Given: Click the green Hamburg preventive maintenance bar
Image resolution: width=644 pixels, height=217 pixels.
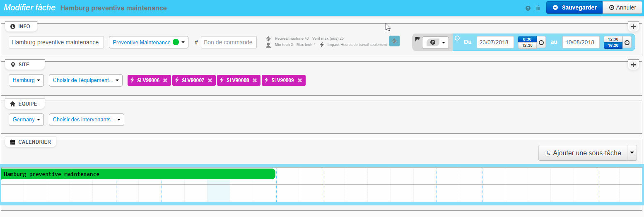Looking at the screenshot, I should (x=138, y=174).
